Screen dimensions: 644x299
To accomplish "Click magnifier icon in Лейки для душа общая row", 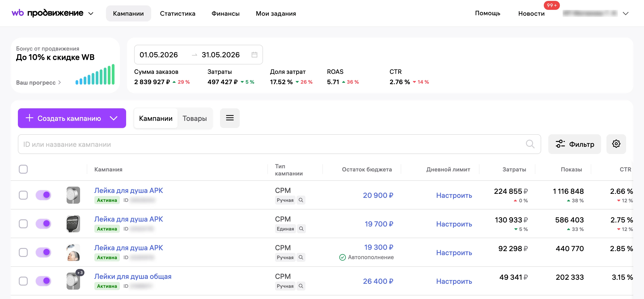I will click(x=301, y=286).
